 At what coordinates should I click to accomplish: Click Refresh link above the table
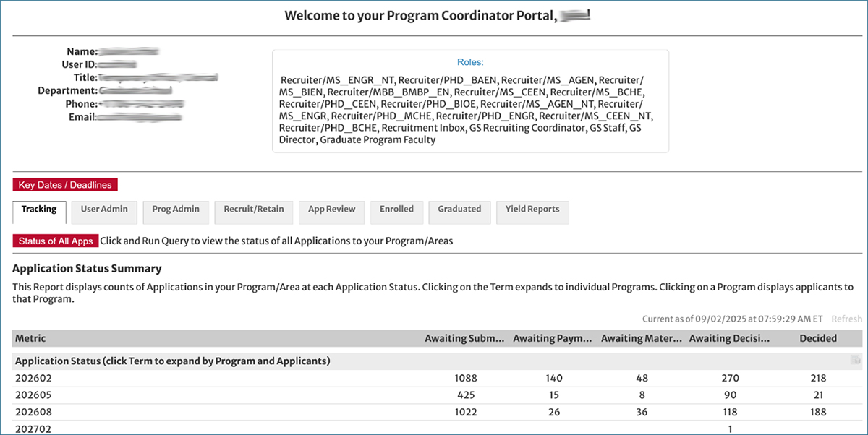[846, 319]
